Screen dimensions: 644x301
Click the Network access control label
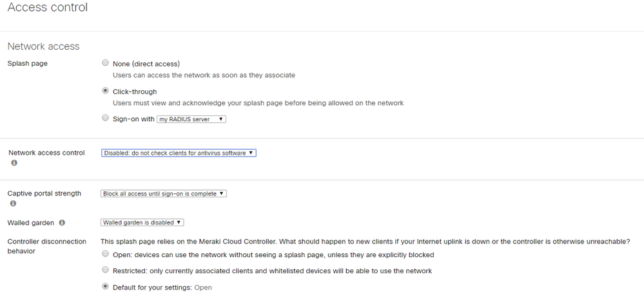46,153
